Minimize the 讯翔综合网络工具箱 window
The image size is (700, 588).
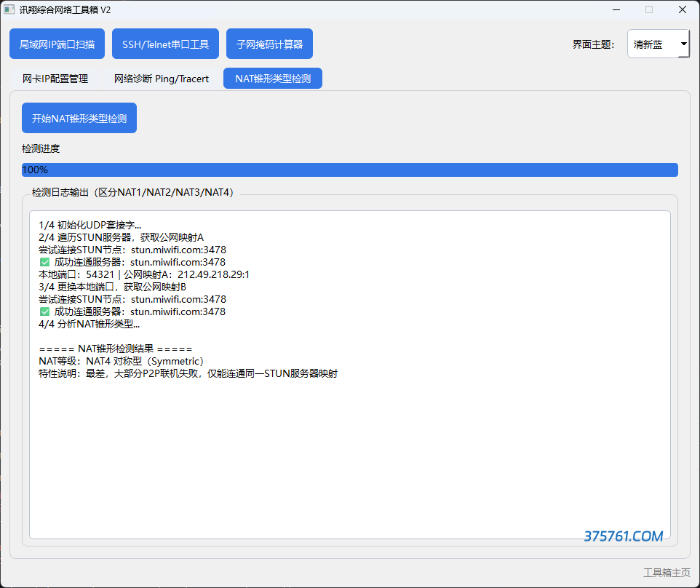(x=616, y=9)
